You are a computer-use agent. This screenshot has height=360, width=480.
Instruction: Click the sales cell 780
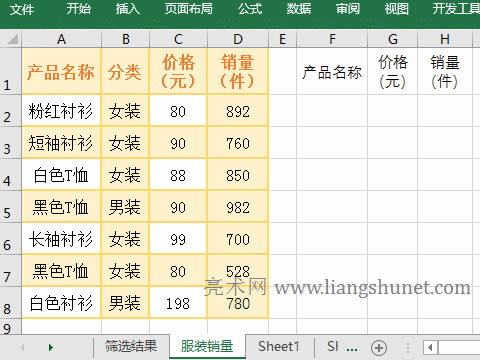coord(238,302)
